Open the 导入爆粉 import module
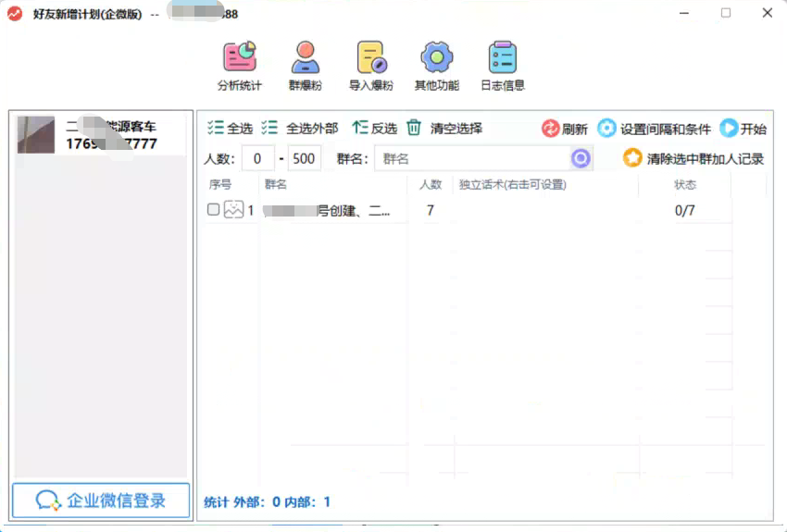Image resolution: width=787 pixels, height=532 pixels. 371,66
